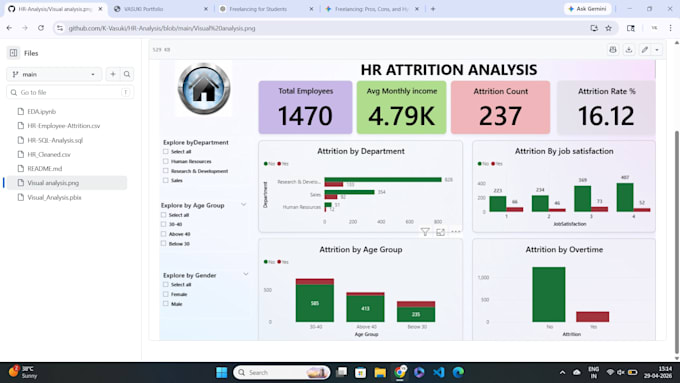Click the Raw file view icon
Image resolution: width=680 pixels, height=383 pixels.
click(x=613, y=50)
